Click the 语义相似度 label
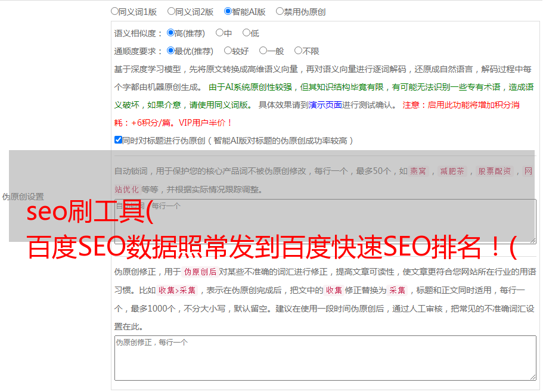Image resolution: width=543 pixels, height=392 pixels. click(138, 33)
